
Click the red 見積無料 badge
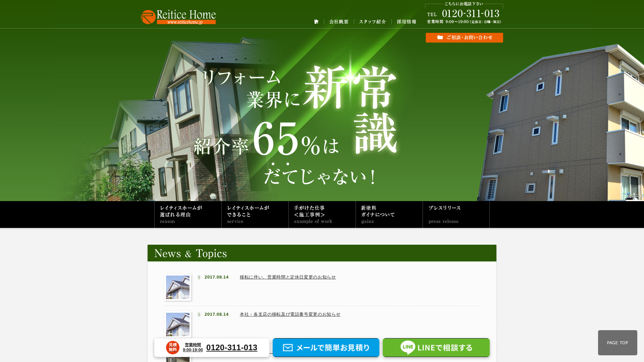click(173, 348)
